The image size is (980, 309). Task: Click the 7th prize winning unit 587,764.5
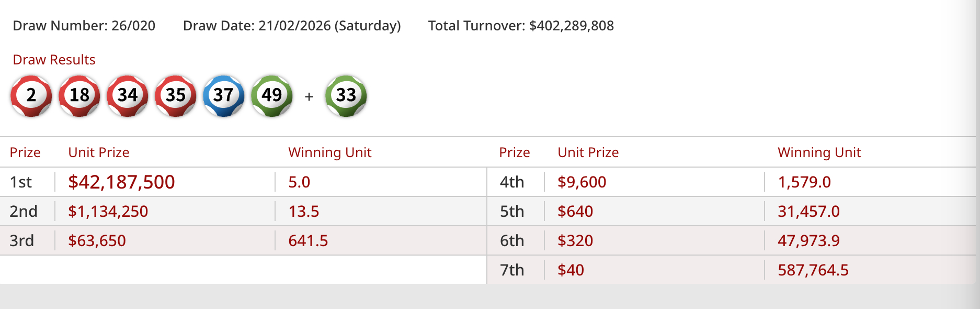click(x=813, y=270)
